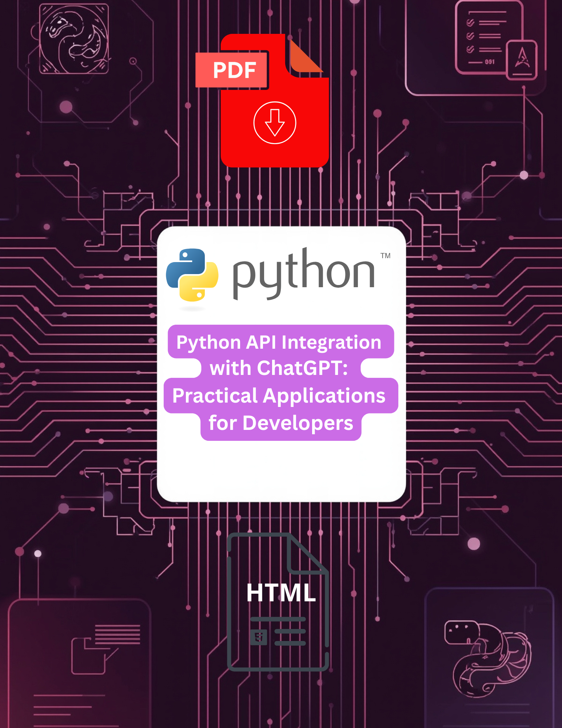Click the gray python wordmark
This screenshot has width=562, height=728.
pos(304,274)
